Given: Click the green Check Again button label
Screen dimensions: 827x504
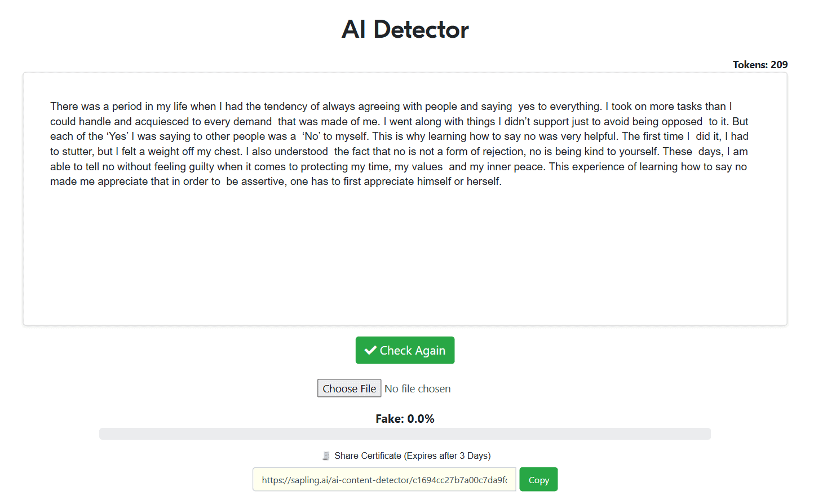Looking at the screenshot, I should 413,351.
